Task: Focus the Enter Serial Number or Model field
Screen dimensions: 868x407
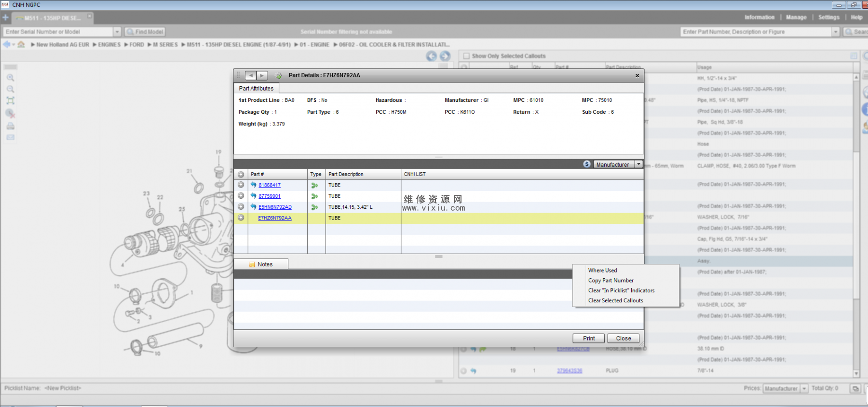Action: (58, 32)
